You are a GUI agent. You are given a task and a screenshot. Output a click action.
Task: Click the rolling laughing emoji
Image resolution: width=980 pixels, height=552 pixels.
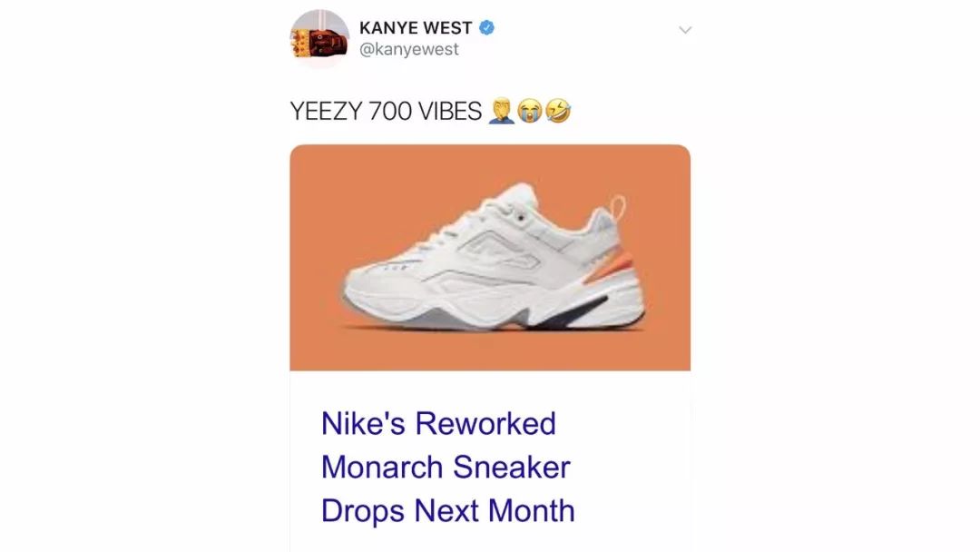(558, 112)
